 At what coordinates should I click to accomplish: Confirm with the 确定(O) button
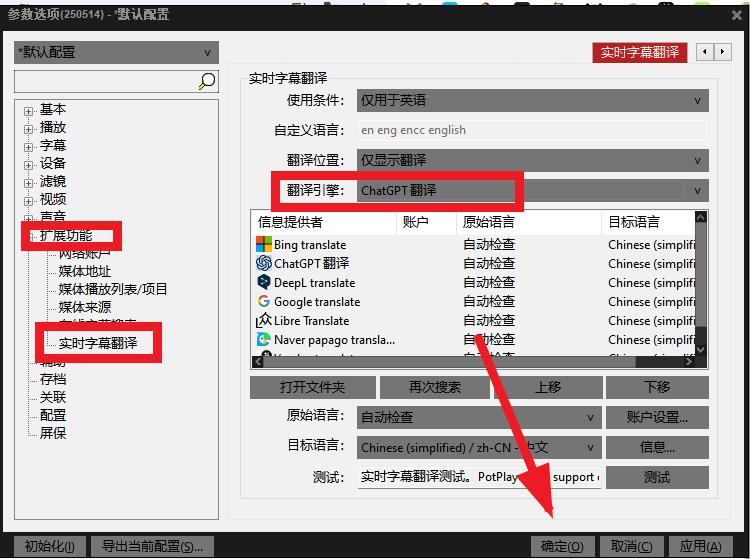coord(562,546)
